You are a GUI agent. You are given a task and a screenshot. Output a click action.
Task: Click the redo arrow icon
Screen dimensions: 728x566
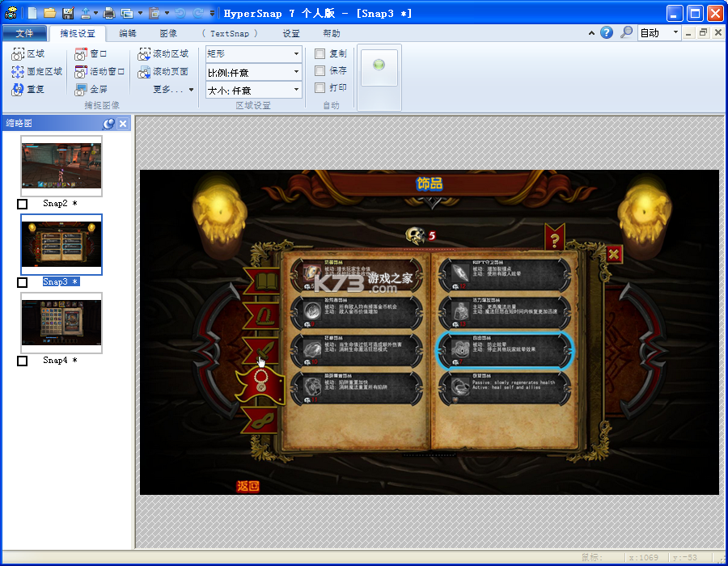click(x=198, y=13)
